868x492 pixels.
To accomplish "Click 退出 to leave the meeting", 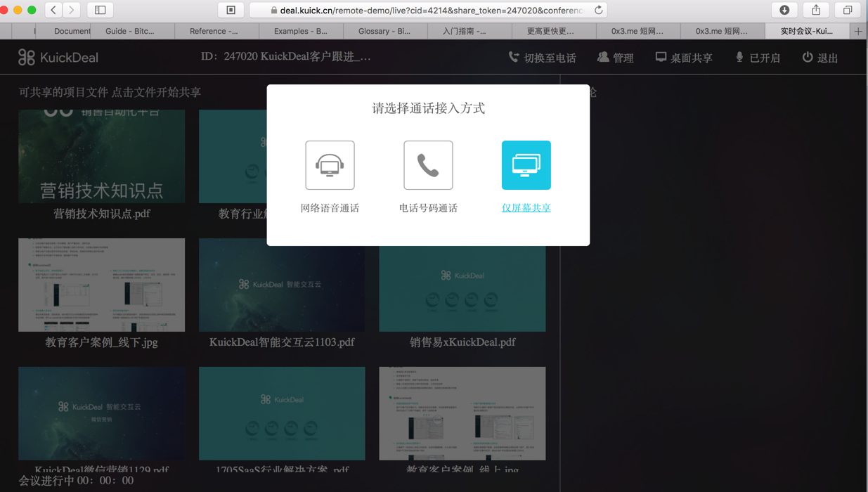I will pos(820,58).
